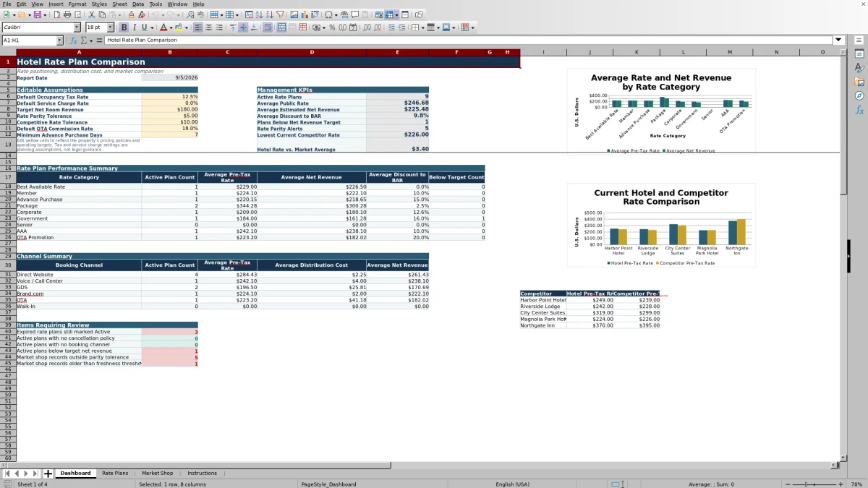Click the Insert Image icon
This screenshot has height=488, width=868.
coord(294,14)
